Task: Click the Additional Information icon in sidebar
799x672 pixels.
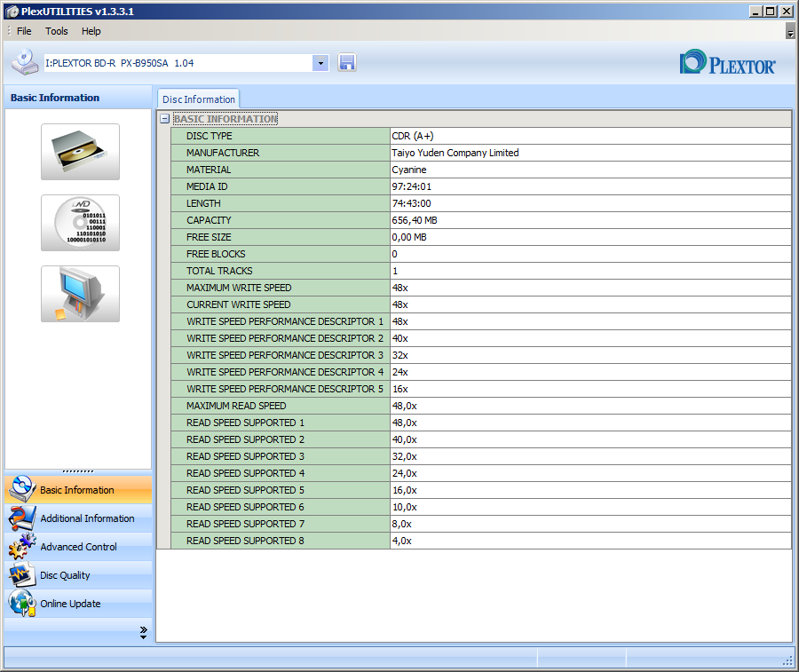Action: coord(22,518)
